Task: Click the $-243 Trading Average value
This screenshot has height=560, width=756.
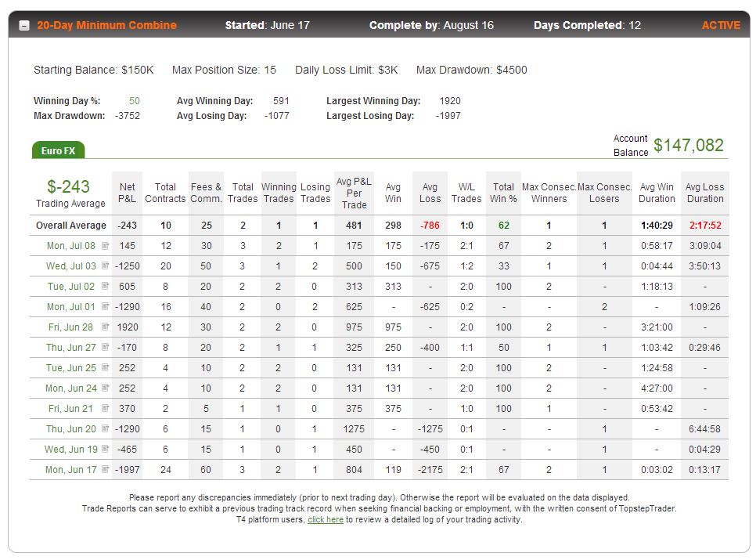Action: pyautogui.click(x=68, y=186)
